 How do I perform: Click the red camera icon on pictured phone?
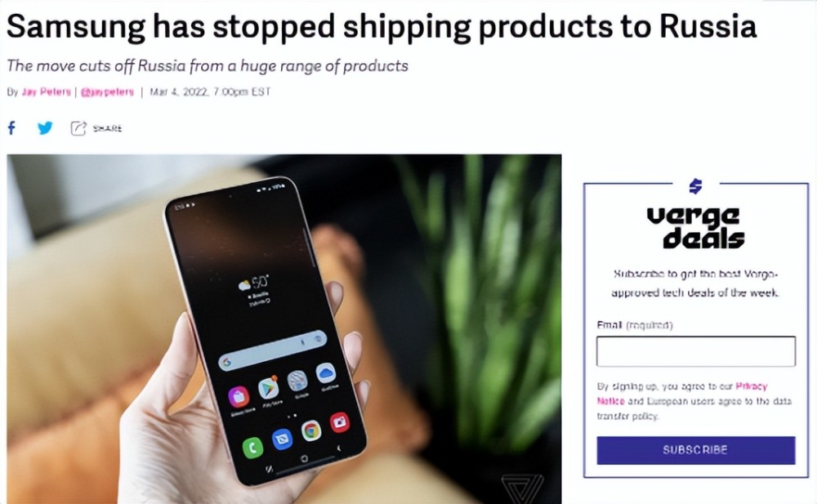coord(339,421)
